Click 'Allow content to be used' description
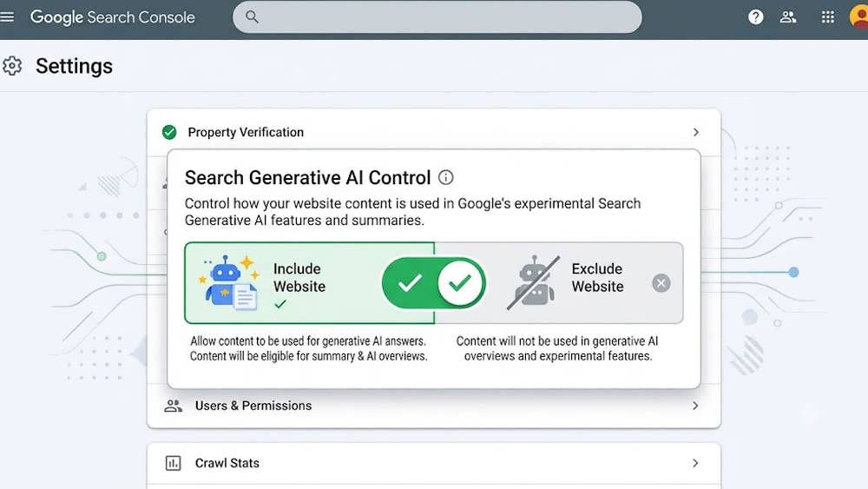The height and width of the screenshot is (489, 868). [x=309, y=348]
